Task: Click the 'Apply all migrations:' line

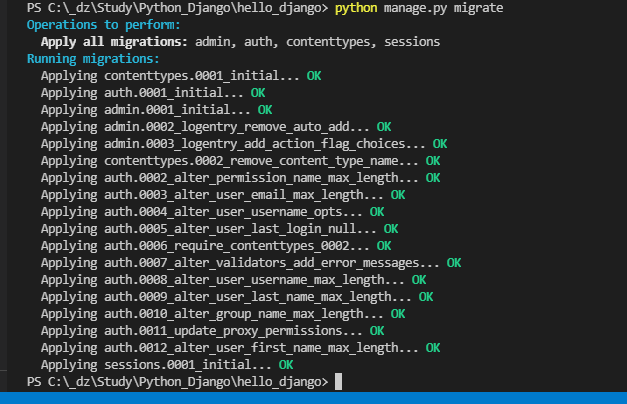Action: (240, 42)
